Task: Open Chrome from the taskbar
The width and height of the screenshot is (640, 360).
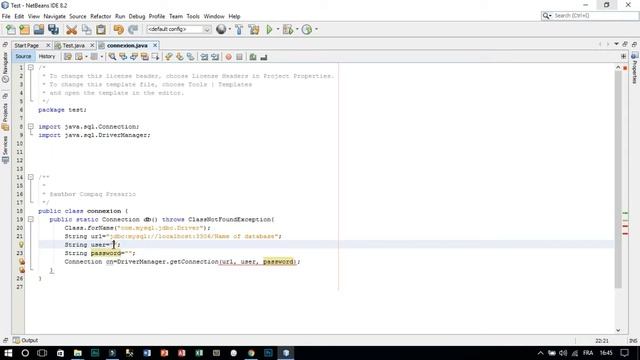Action: point(251,353)
